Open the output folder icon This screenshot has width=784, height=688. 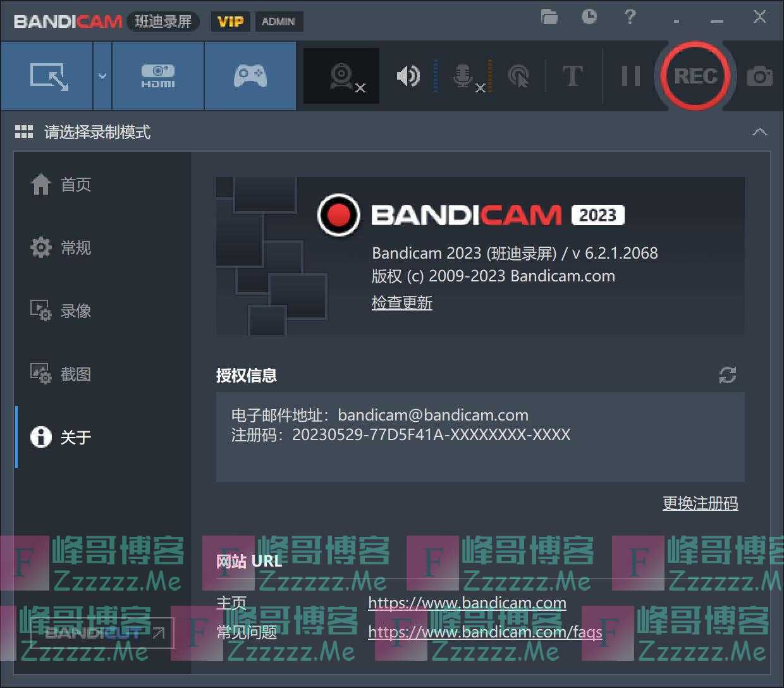[x=549, y=17]
